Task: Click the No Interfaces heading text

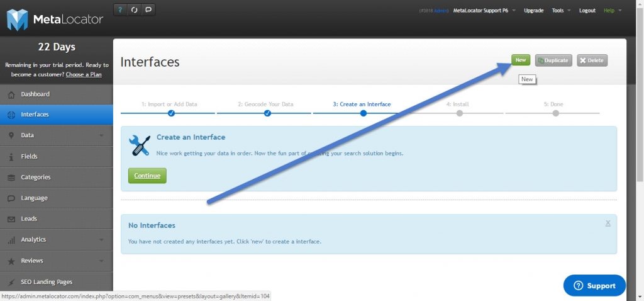Action: (152, 225)
